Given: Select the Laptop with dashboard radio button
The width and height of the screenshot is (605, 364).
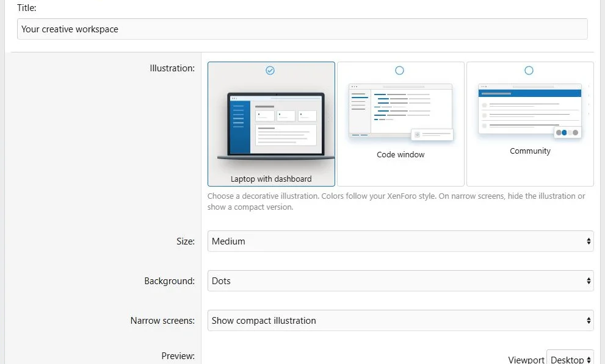Looking at the screenshot, I should tap(270, 71).
